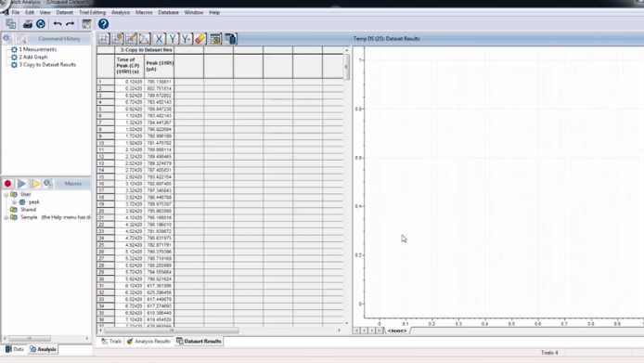The height and width of the screenshot is (363, 644).
Task: Open the Macros menu
Action: (x=144, y=12)
